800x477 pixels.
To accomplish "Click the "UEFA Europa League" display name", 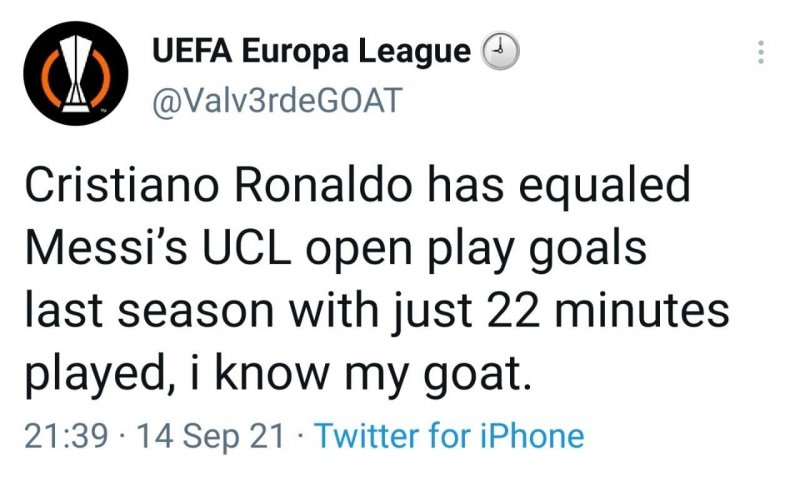I will pyautogui.click(x=311, y=52).
